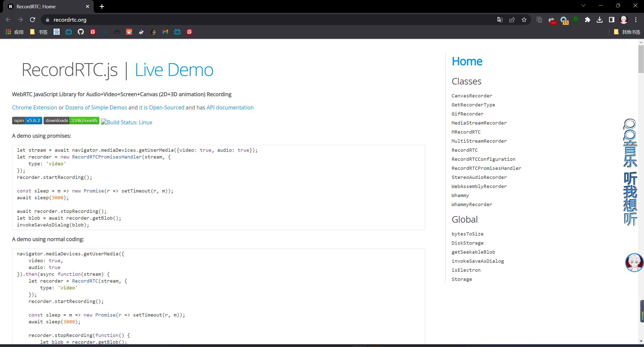This screenshot has width=644, height=347.
Task: Open the Extensions puzzle icon
Action: tap(588, 20)
